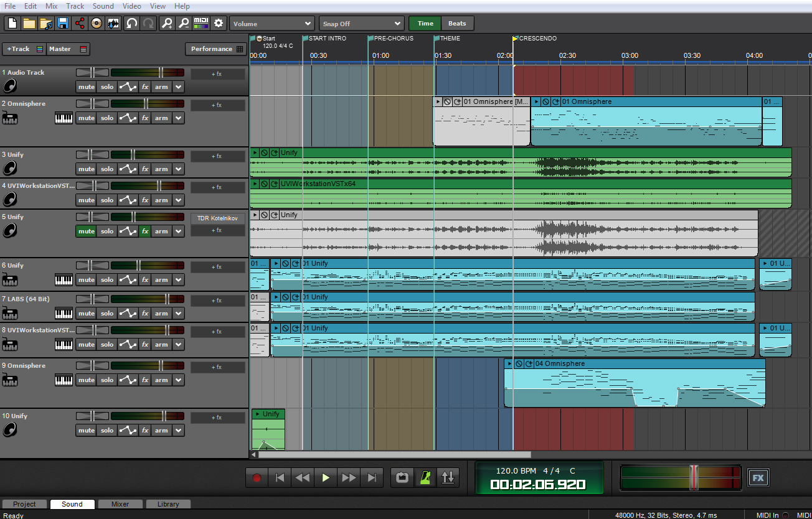
Task: Click the Audio Track 1 speaker icon
Action: [9, 86]
